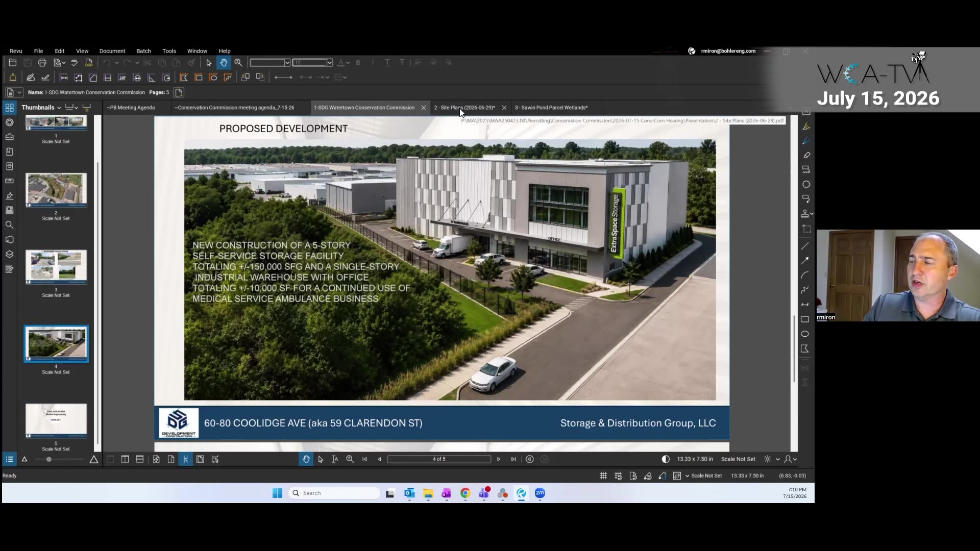The image size is (980, 551).
Task: Activate the Select arrow tool in top toolbar
Action: (208, 63)
